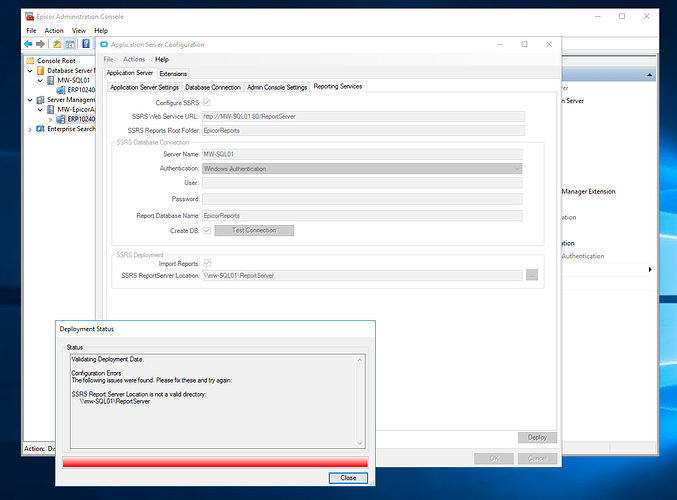
Task: Click 'Validating Deployment Data.' status text
Action: [x=108, y=359]
